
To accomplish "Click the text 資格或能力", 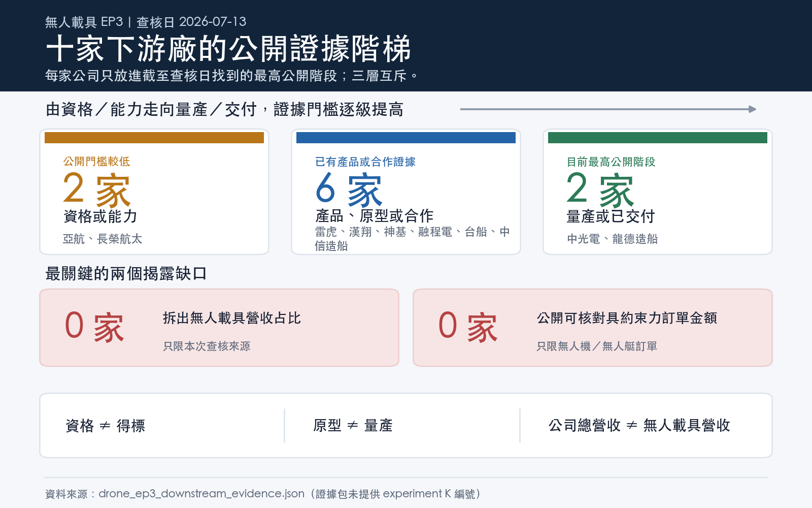I will pos(100,216).
